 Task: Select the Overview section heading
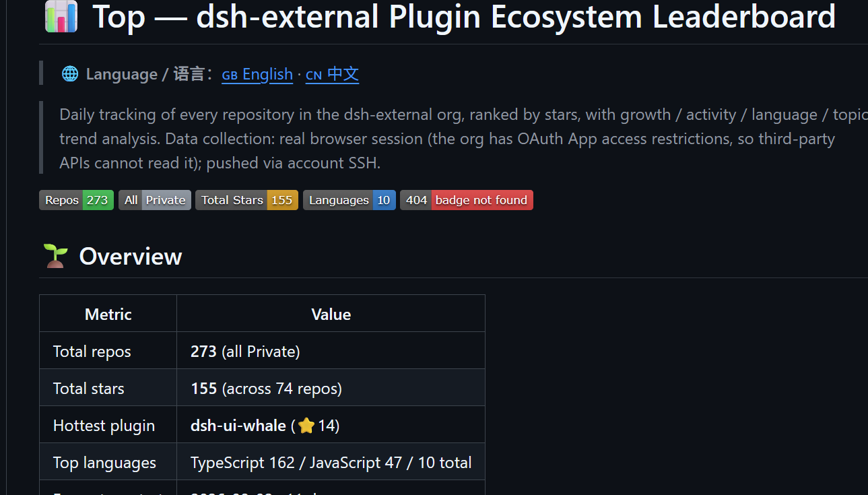pos(131,257)
